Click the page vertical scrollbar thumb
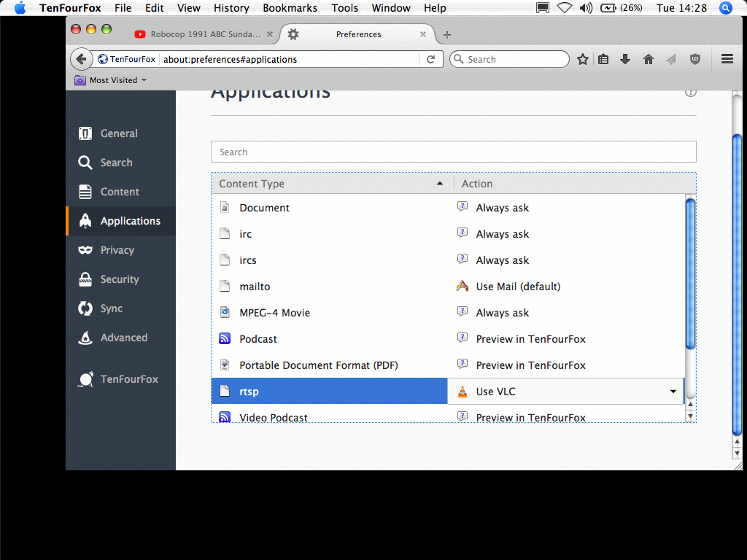The width and height of the screenshot is (747, 560). click(737, 284)
